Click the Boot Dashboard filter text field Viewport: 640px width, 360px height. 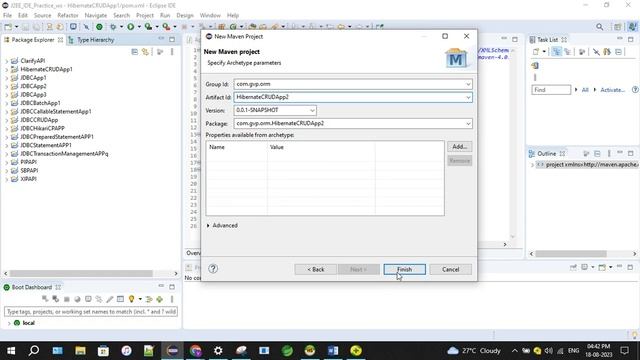pyautogui.click(x=91, y=312)
